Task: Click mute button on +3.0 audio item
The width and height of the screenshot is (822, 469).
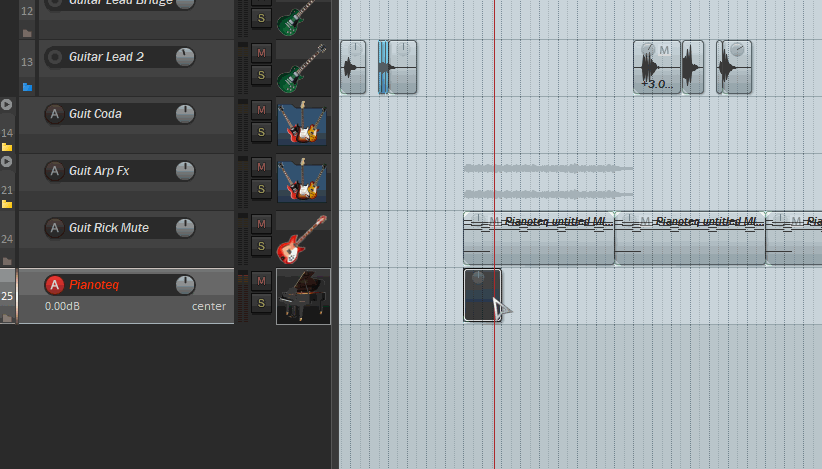Action: 664,50
